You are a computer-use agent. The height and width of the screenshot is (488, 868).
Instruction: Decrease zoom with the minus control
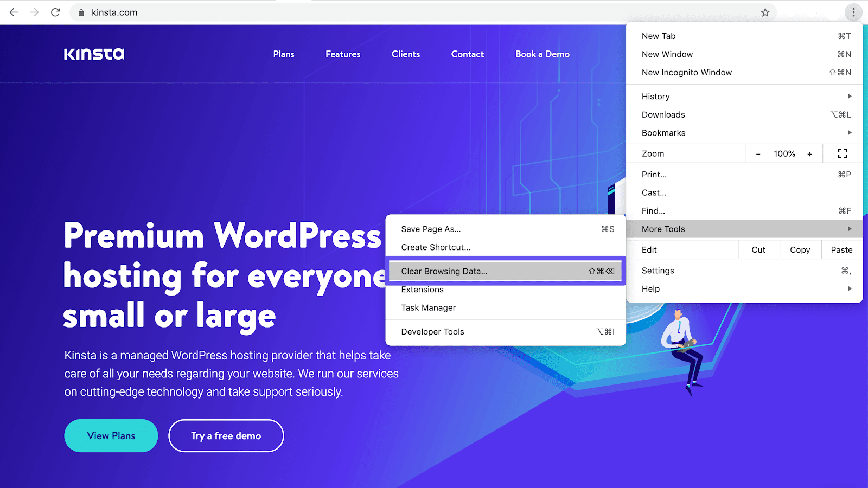[758, 153]
